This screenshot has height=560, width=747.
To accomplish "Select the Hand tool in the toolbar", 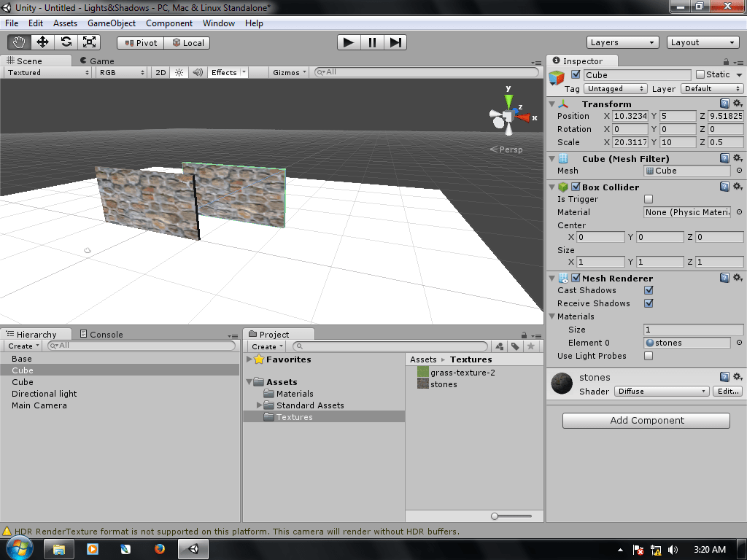I will click(x=20, y=42).
